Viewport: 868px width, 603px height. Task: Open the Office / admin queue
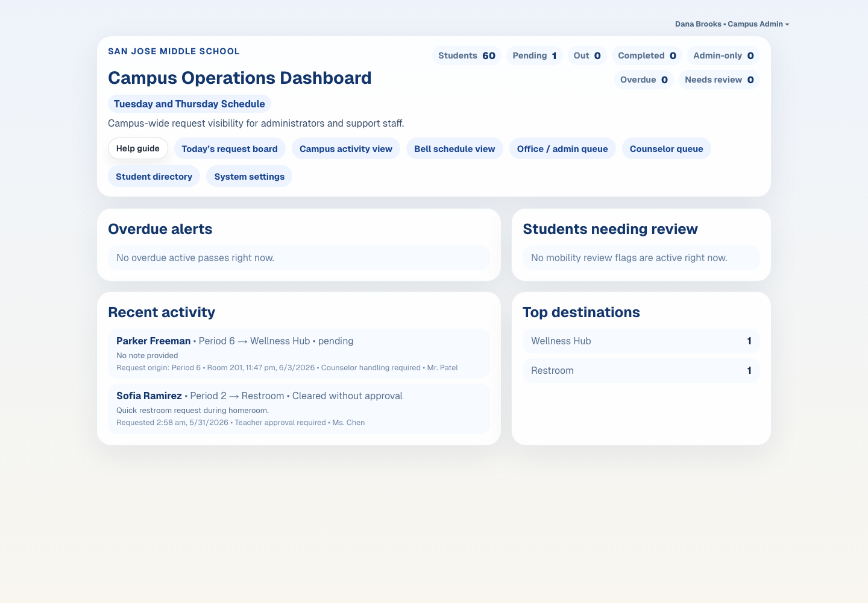click(562, 149)
